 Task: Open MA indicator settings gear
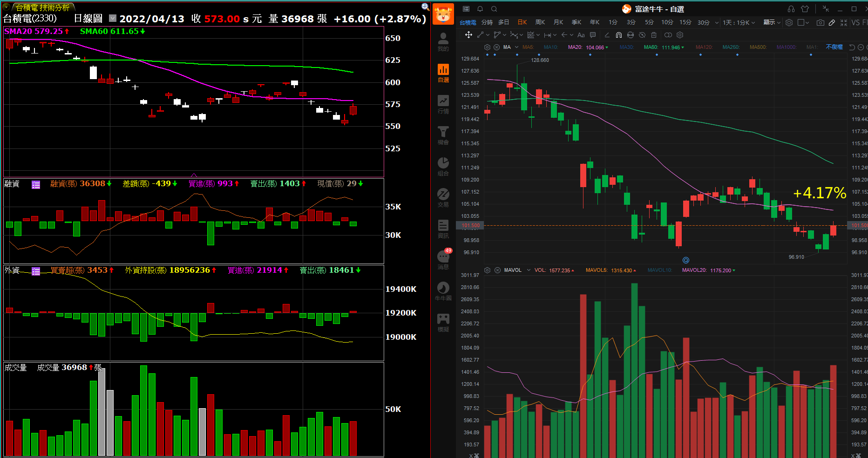(487, 47)
